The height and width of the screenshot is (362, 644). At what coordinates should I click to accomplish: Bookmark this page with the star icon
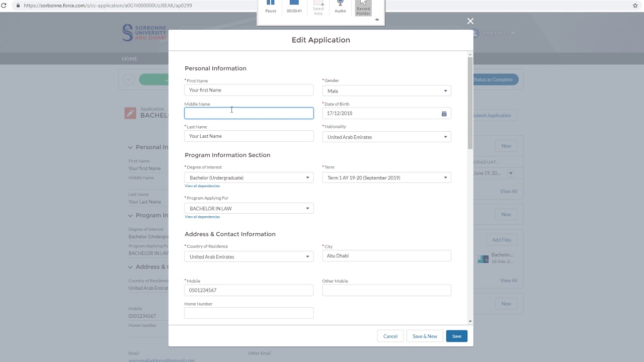point(635,6)
